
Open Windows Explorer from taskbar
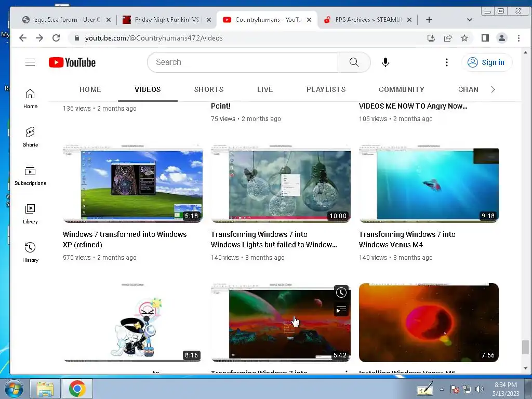pos(45,389)
